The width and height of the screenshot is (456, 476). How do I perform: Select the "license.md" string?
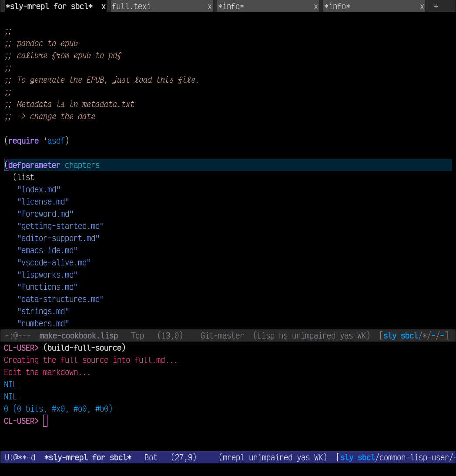point(43,202)
